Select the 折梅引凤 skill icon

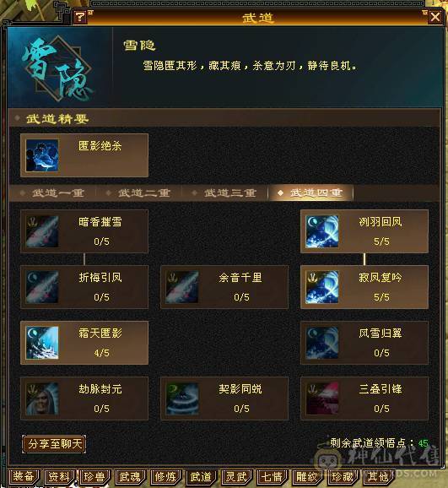[x=42, y=287]
